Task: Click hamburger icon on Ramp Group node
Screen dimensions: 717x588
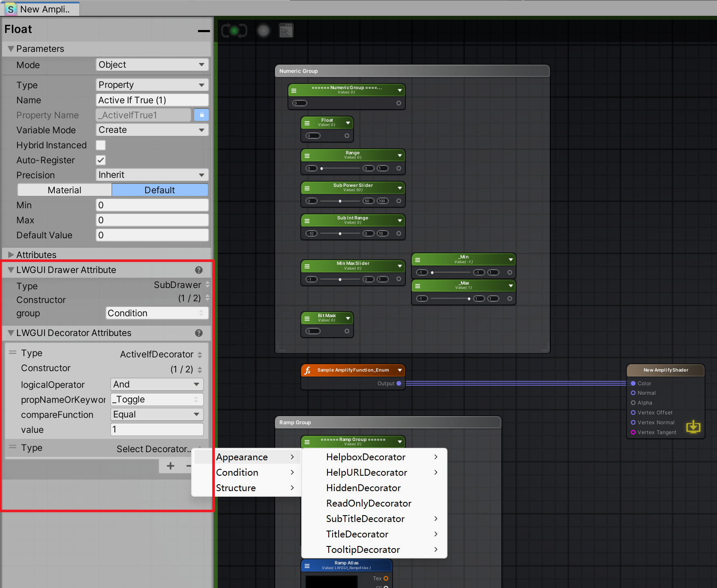Action: click(x=307, y=442)
